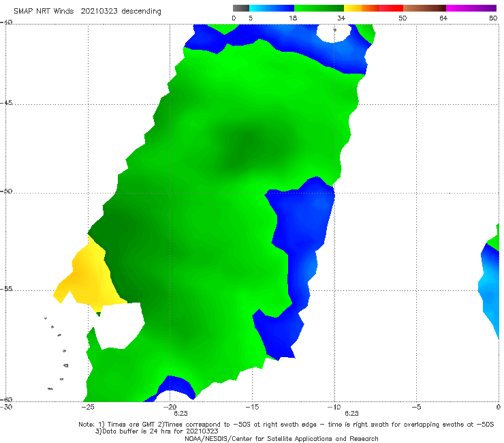This screenshot has width=504, height=443.
Task: Click the longitude axis label -20
Action: [170, 407]
